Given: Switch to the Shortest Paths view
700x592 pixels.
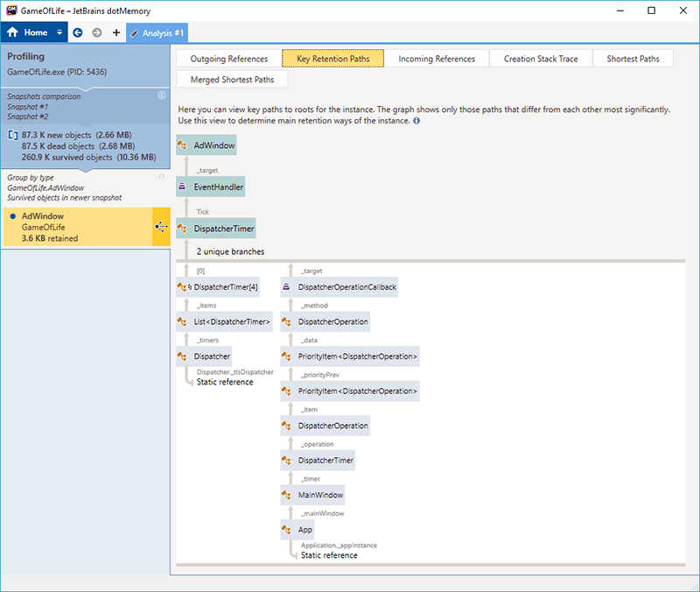Looking at the screenshot, I should point(633,59).
